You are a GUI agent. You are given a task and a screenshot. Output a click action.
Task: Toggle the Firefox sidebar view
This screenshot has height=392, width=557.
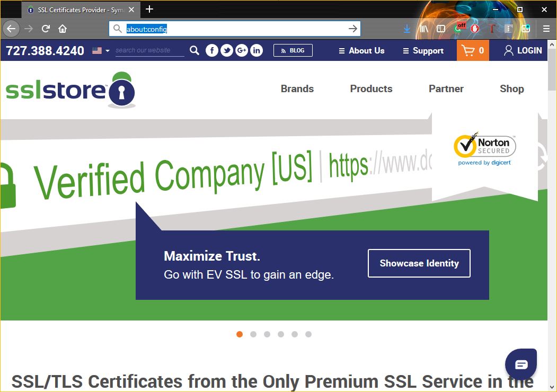coord(441,29)
